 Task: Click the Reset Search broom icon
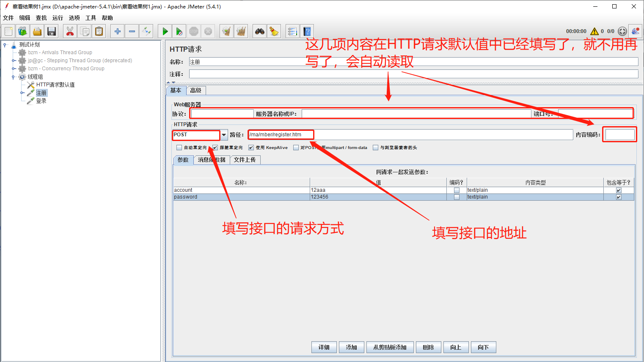point(274,31)
